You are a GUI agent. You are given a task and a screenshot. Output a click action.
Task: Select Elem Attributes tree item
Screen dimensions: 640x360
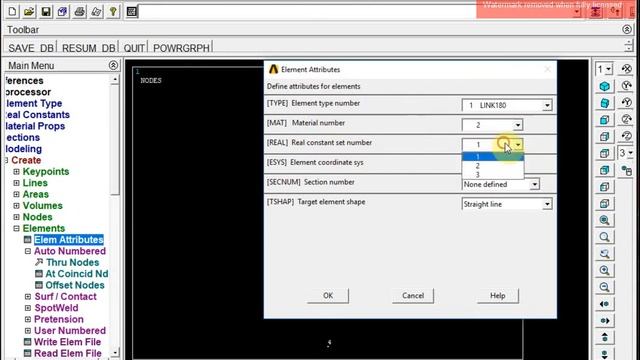[69, 240]
